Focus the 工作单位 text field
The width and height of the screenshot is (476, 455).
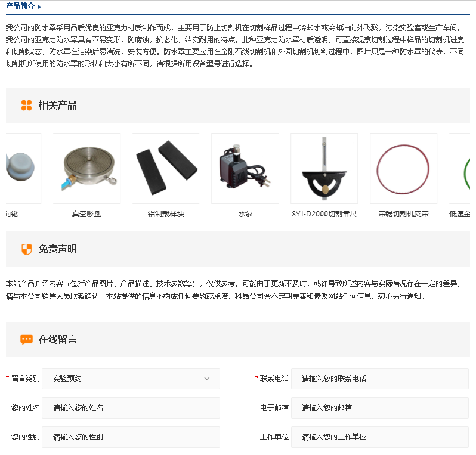pos(380,437)
